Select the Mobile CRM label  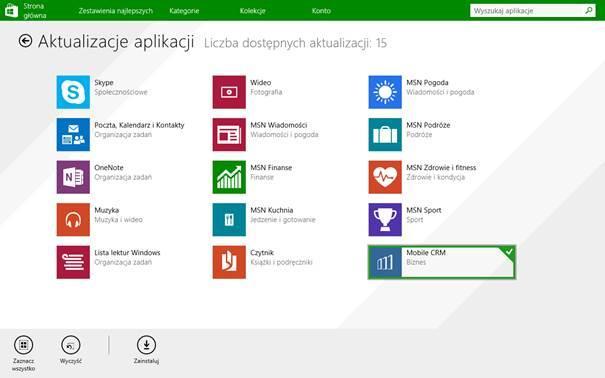(x=426, y=253)
